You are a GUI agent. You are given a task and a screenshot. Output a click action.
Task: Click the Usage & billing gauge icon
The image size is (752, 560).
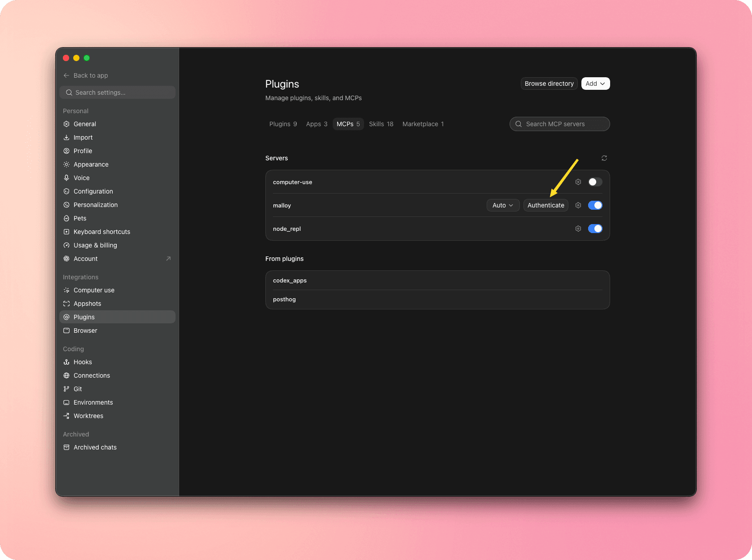66,245
